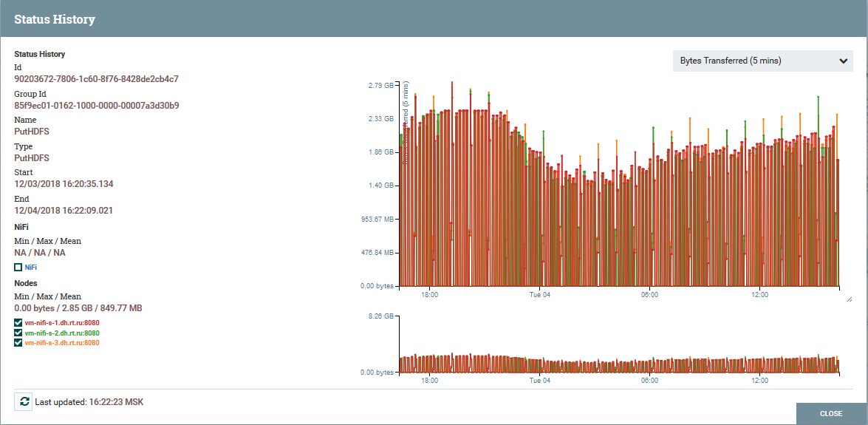The width and height of the screenshot is (868, 425).
Task: Click the NA / NA / NA value
Action: (x=40, y=253)
